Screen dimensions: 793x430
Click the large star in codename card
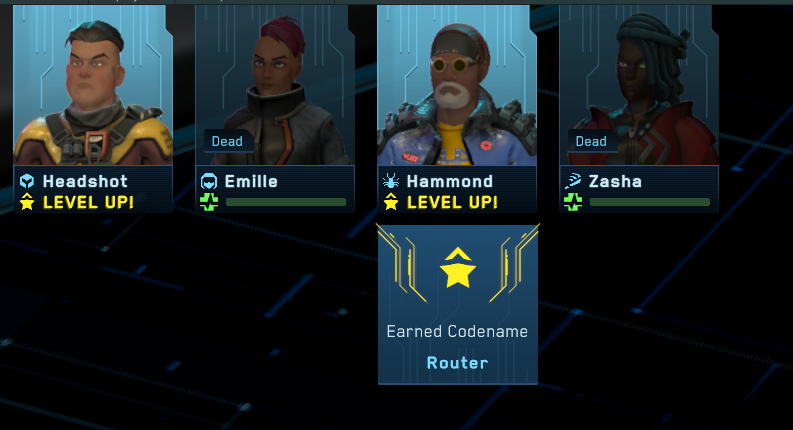(458, 268)
